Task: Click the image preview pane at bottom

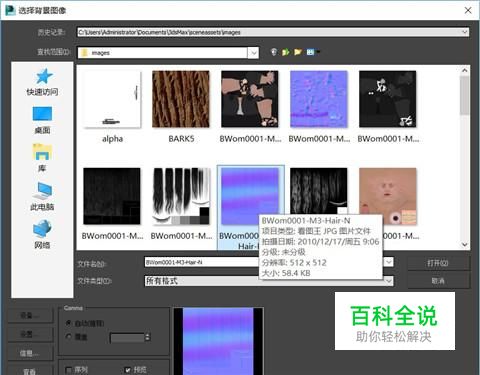Action: pyautogui.click(x=218, y=341)
